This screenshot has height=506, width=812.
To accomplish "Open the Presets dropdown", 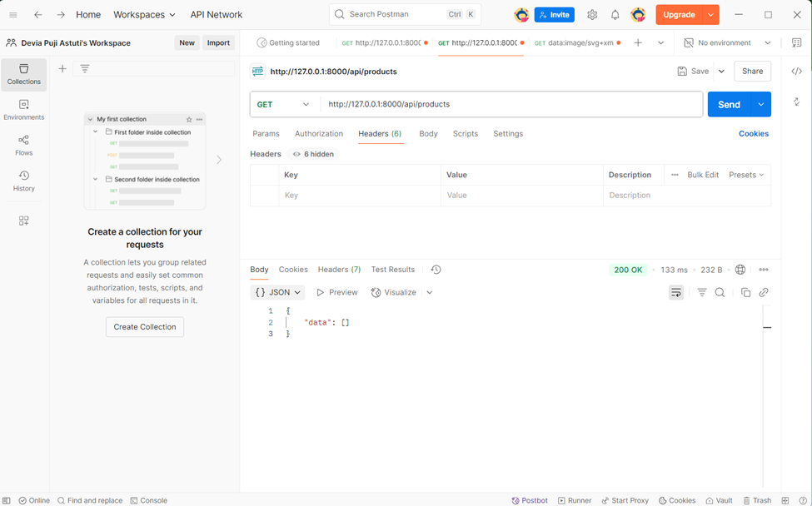I will [x=746, y=175].
